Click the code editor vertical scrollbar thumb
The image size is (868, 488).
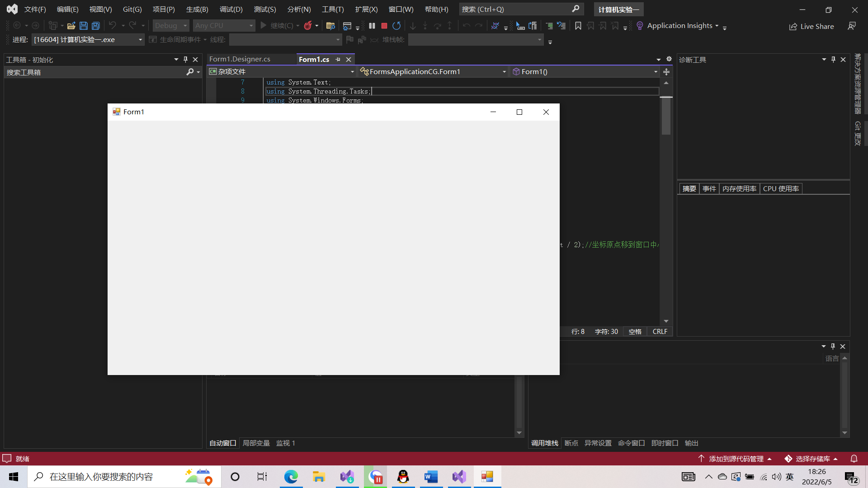click(666, 116)
